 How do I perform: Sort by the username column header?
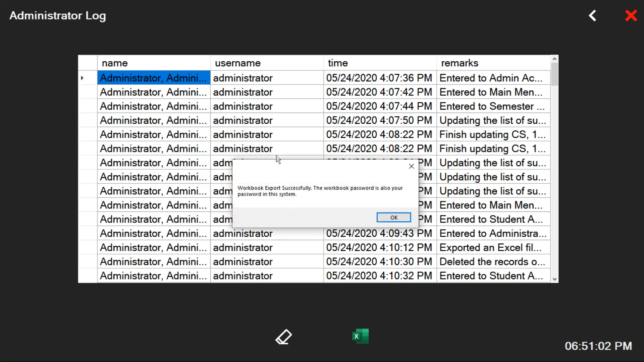tap(267, 63)
